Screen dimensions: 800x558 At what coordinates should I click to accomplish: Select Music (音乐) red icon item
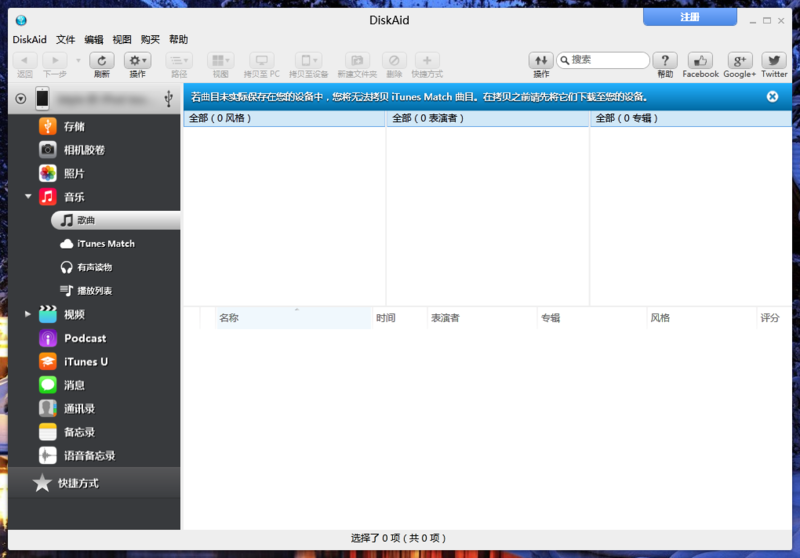[x=48, y=196]
